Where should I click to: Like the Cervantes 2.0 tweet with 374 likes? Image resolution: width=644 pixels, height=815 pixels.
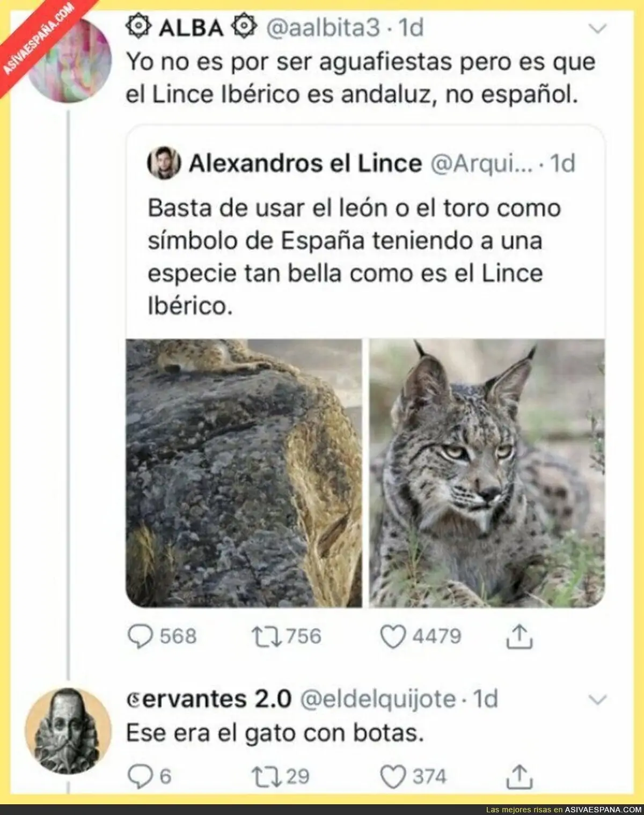[393, 776]
